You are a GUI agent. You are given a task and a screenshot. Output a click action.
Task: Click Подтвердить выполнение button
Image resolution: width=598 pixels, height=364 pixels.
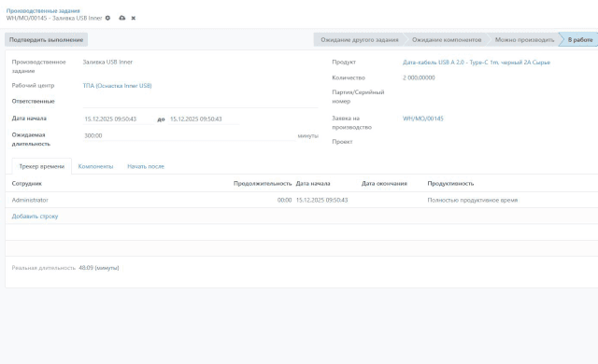coord(46,39)
